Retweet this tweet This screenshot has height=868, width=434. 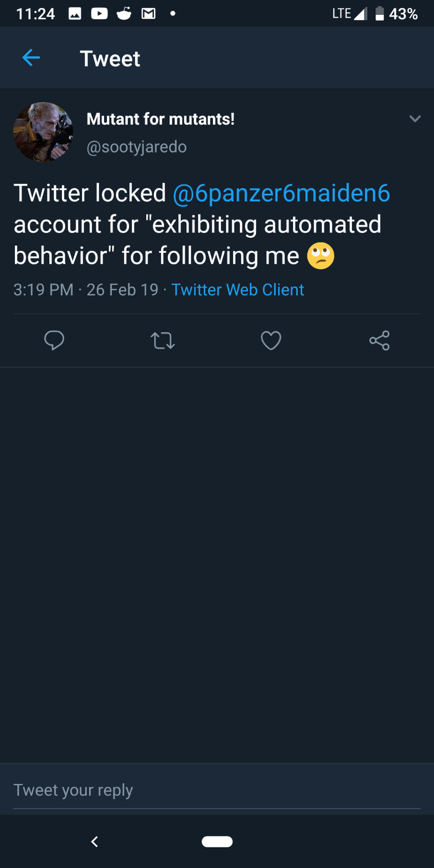point(163,340)
